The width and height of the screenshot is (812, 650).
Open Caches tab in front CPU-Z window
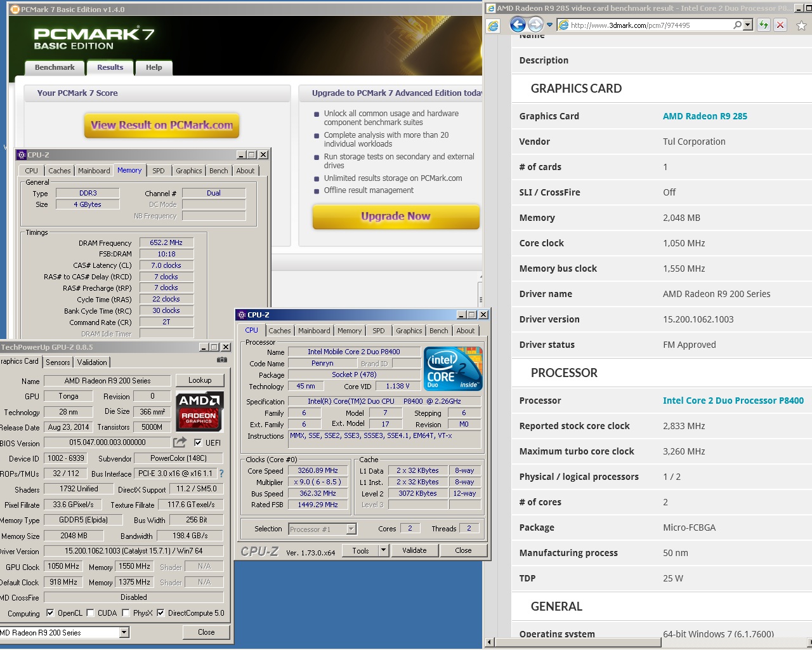pyautogui.click(x=280, y=331)
